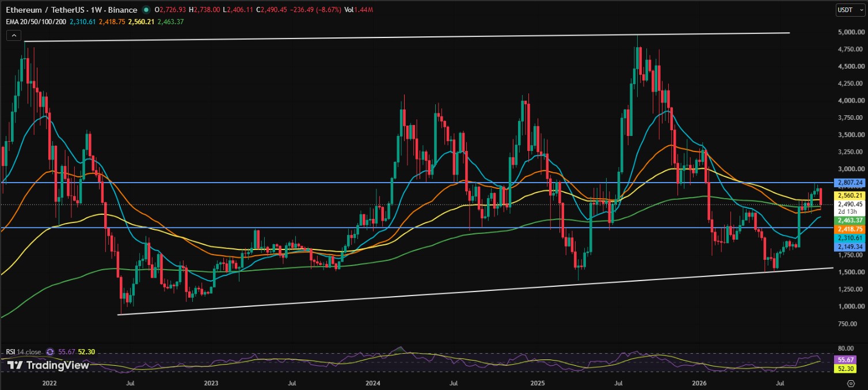Click the 2025 label on time axis
This screenshot has width=868, height=390.
coord(537,383)
